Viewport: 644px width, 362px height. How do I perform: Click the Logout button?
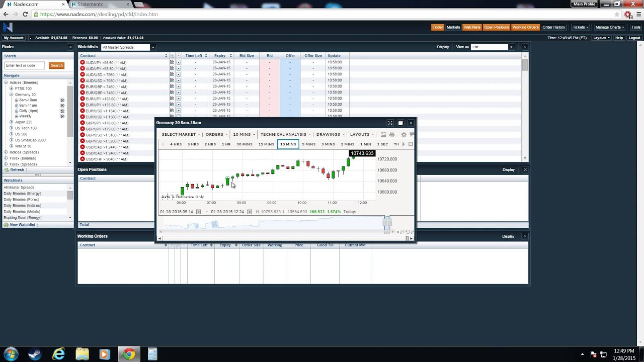click(634, 38)
